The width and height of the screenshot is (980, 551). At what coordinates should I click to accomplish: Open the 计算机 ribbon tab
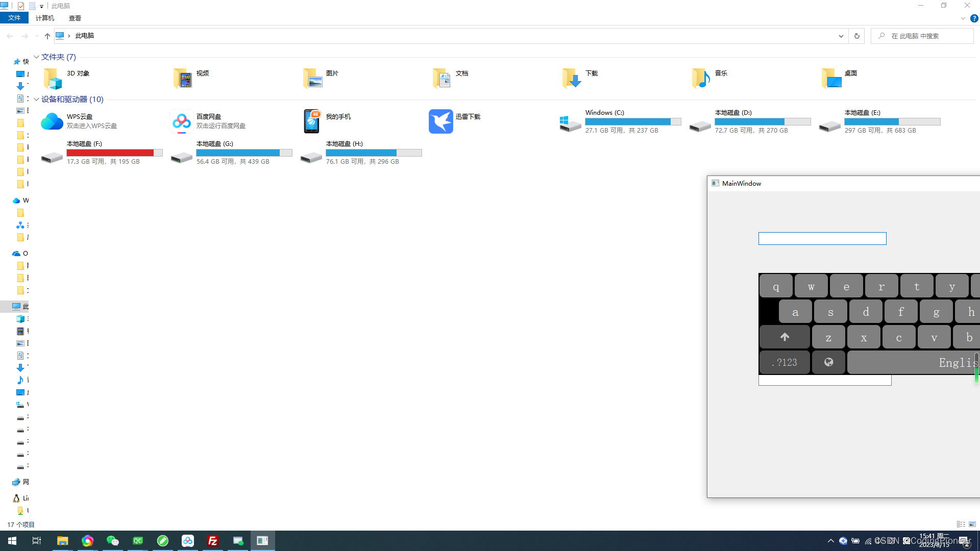[45, 18]
